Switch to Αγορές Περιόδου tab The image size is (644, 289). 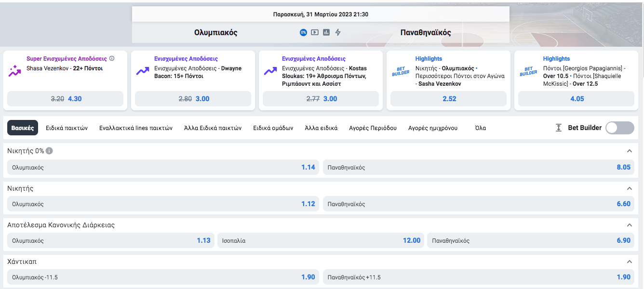373,128
